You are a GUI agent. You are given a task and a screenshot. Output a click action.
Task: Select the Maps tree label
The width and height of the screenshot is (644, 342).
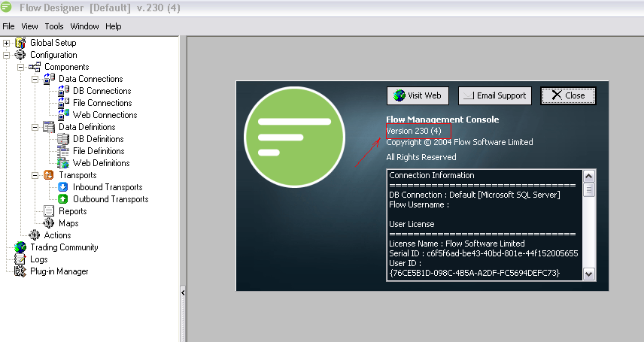click(68, 223)
